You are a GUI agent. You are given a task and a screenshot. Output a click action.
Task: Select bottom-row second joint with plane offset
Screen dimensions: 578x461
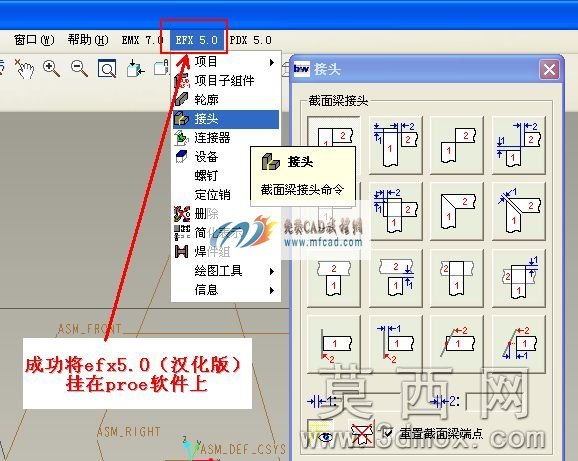(396, 345)
